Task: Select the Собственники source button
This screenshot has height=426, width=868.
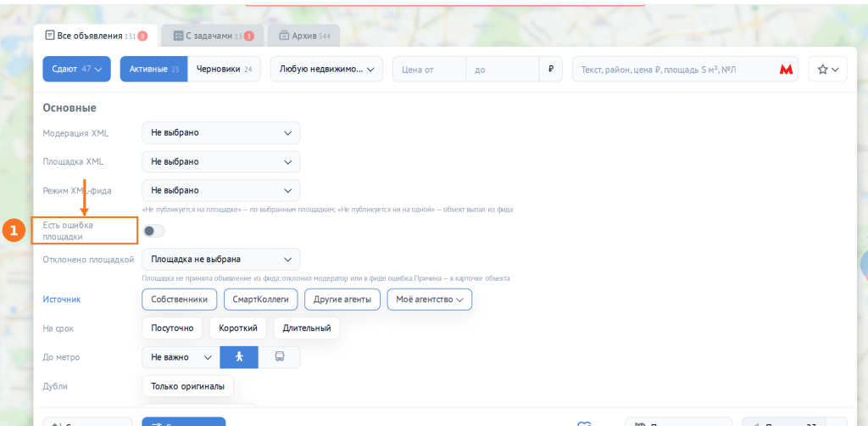Action: [x=180, y=300]
